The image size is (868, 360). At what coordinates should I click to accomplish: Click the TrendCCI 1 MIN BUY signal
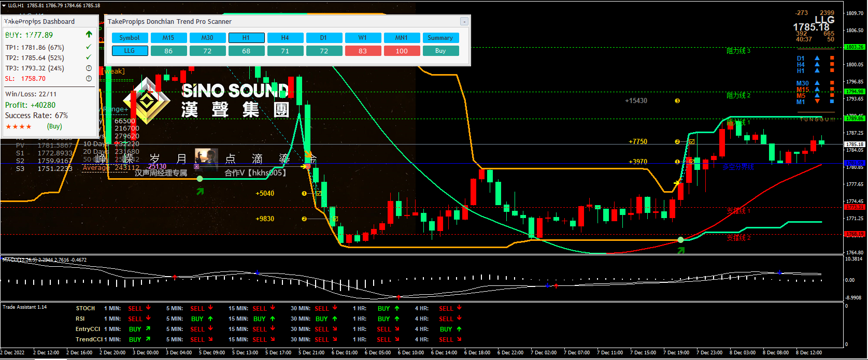point(135,339)
